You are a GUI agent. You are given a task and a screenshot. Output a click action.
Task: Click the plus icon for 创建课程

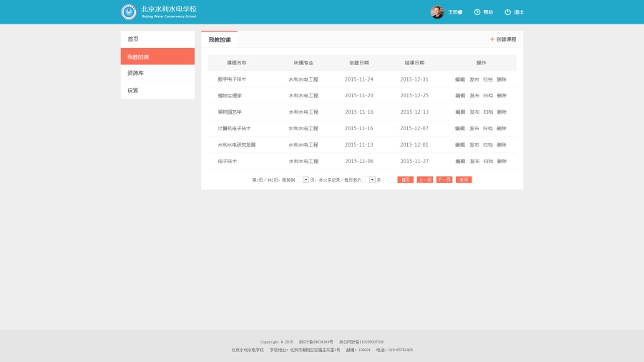click(x=492, y=39)
